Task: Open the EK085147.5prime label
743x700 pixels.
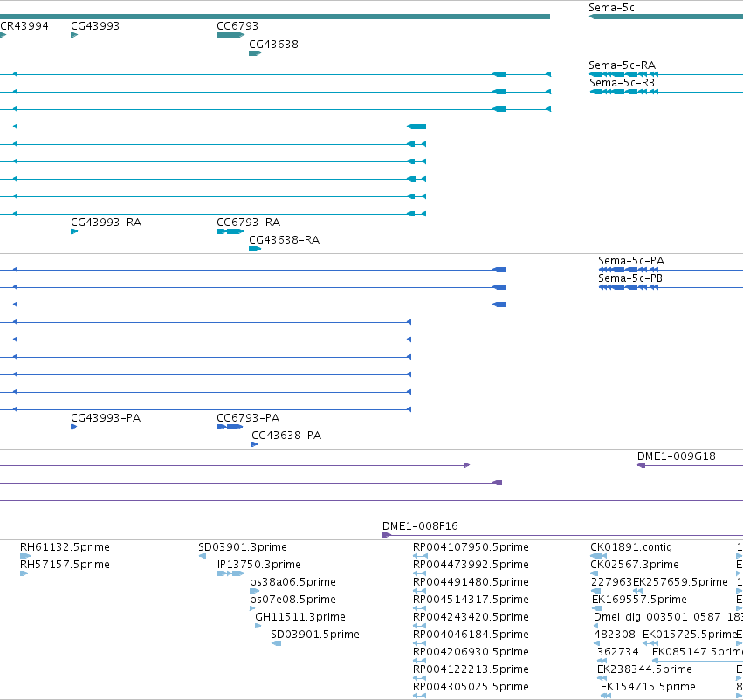Action: click(x=698, y=652)
